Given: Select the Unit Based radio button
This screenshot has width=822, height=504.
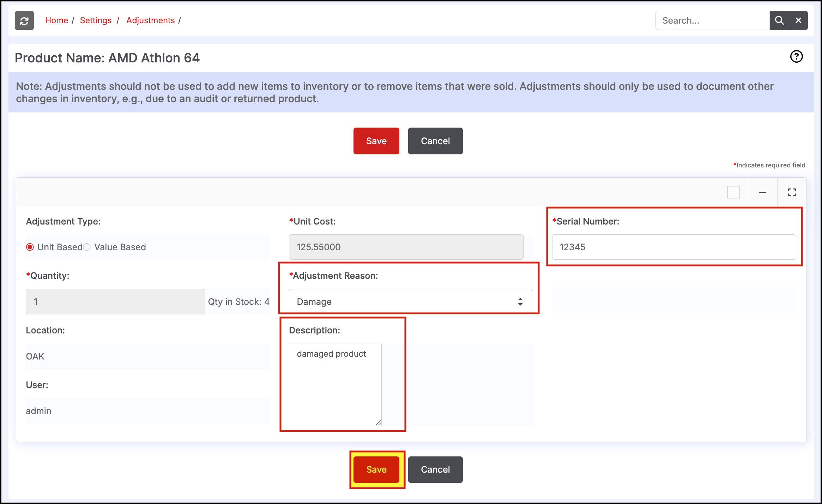Looking at the screenshot, I should click(30, 247).
